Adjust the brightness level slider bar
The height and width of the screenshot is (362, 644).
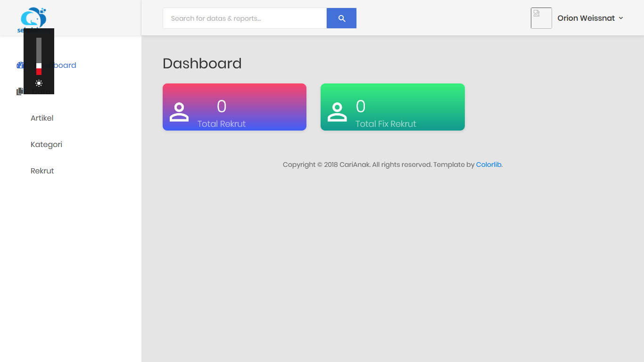(x=39, y=56)
